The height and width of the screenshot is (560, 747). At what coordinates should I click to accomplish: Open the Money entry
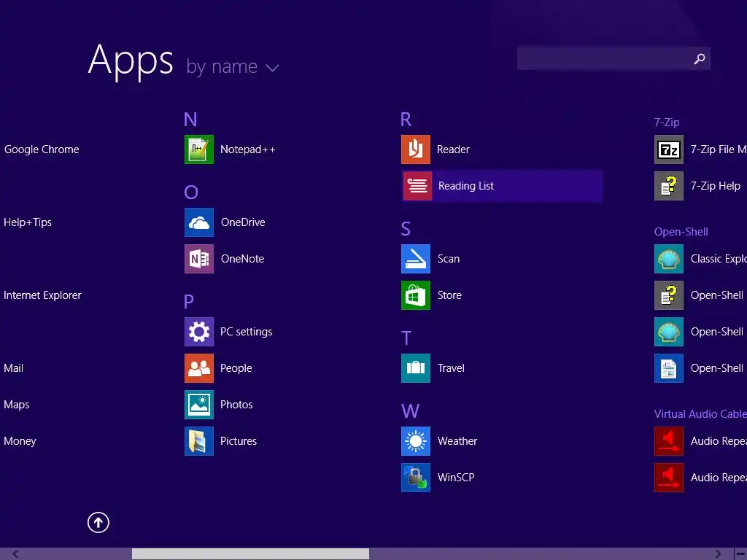[20, 441]
